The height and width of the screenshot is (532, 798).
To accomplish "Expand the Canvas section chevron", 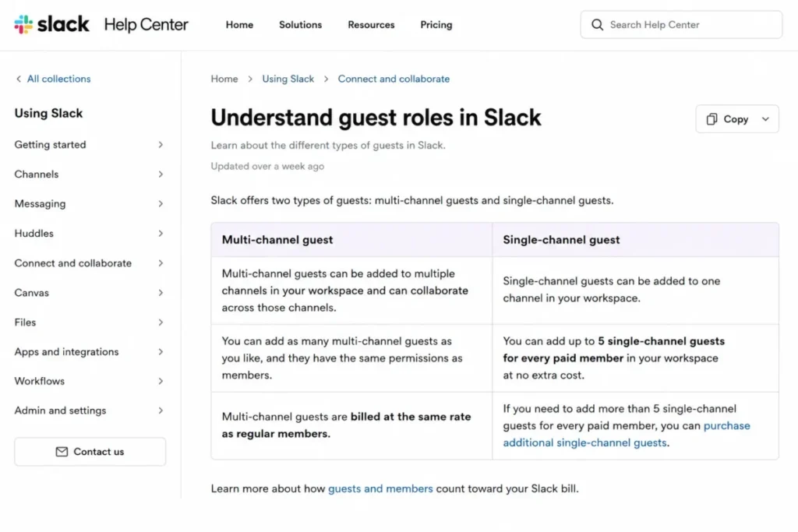I will pos(161,293).
